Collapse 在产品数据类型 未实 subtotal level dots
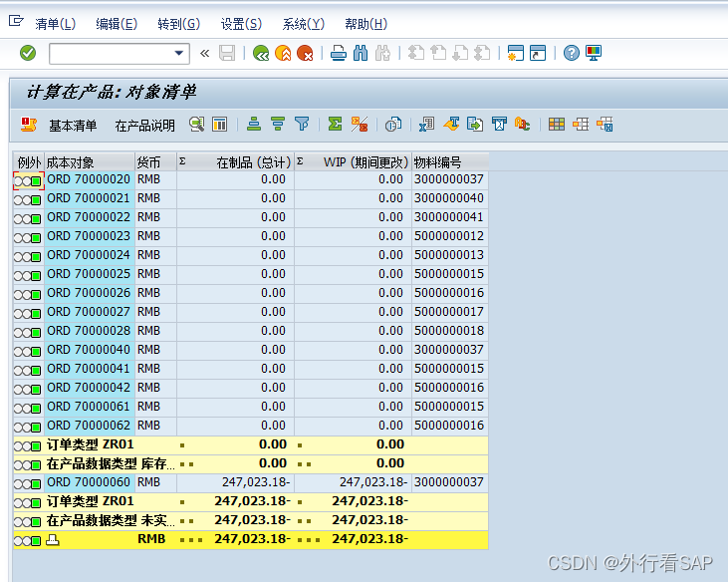 [186, 521]
